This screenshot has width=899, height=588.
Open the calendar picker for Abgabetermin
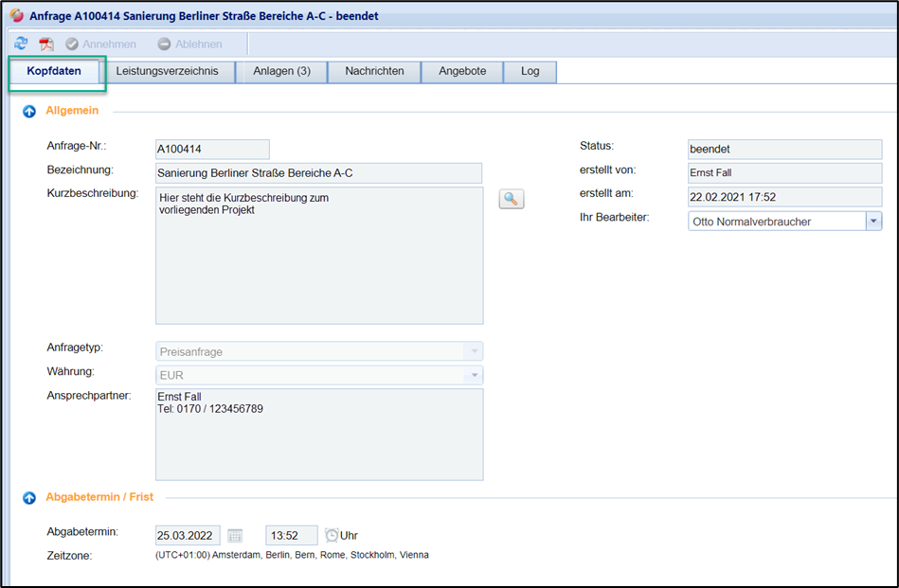click(235, 536)
